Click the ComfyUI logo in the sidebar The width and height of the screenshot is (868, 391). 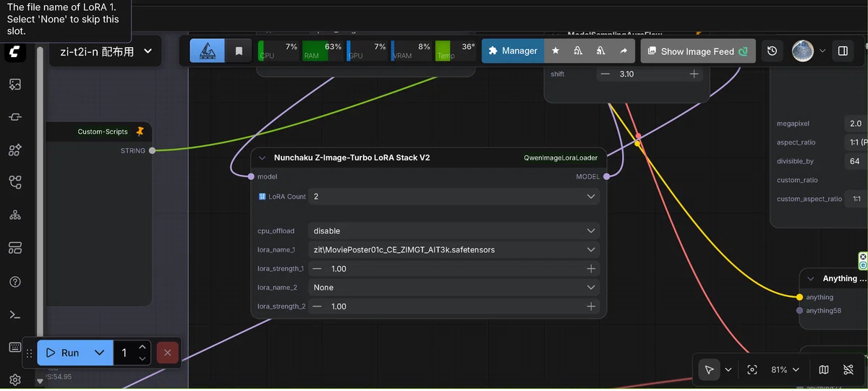click(x=14, y=52)
